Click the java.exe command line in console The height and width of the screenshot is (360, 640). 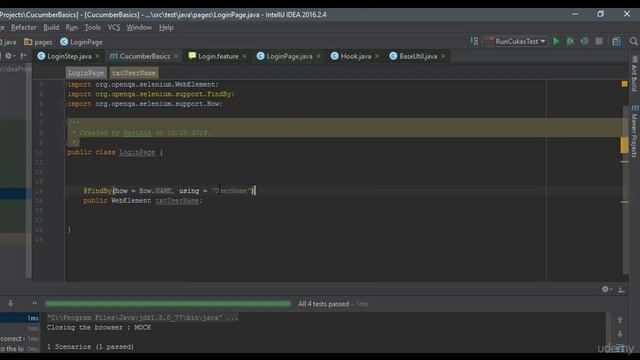(142, 318)
